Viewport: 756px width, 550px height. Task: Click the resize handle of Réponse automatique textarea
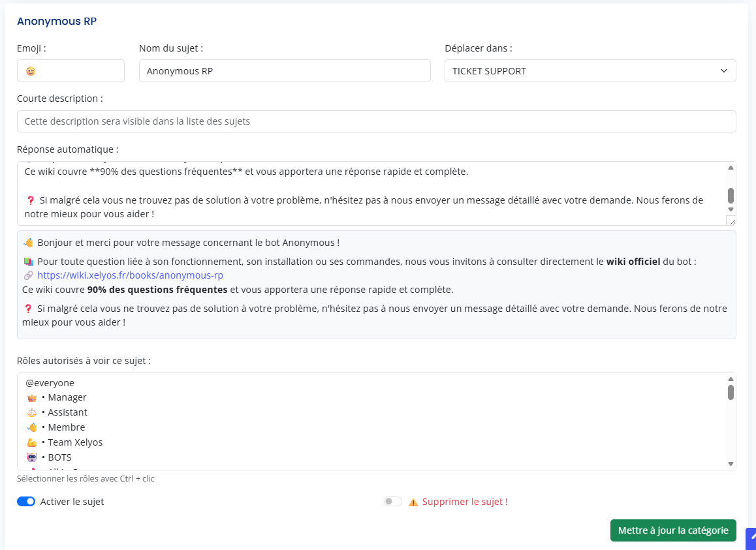[731, 221]
